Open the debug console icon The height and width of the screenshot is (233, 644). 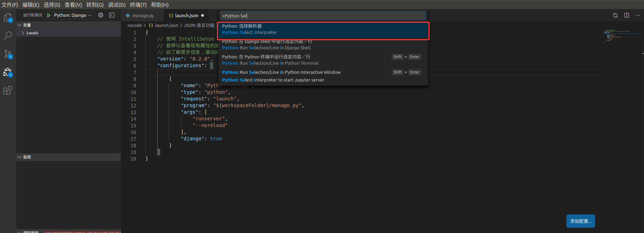[x=112, y=15]
